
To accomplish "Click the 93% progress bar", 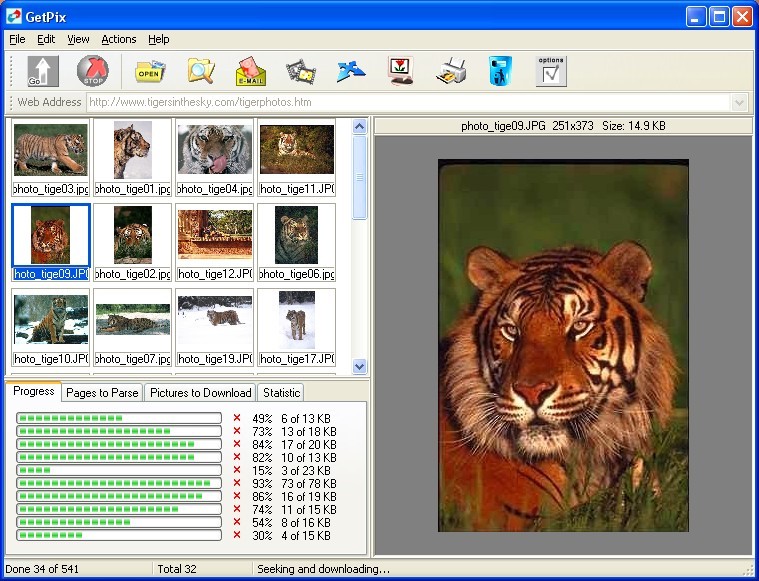I will (119, 483).
